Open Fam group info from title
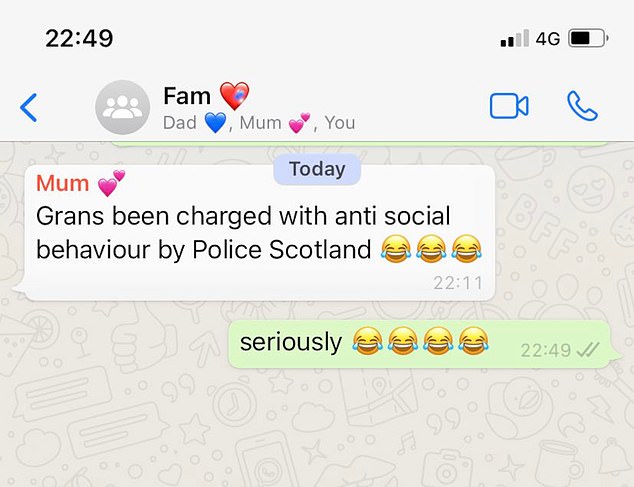 (187, 96)
